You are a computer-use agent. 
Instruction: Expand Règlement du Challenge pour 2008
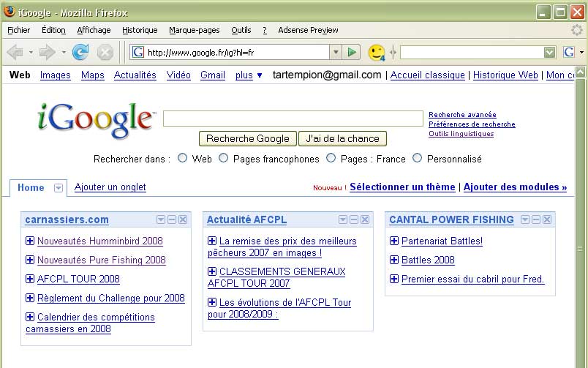[30, 298]
